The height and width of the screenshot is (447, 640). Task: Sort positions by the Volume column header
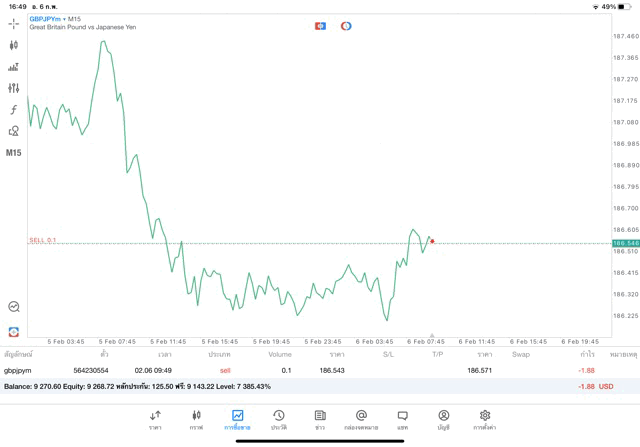click(280, 354)
